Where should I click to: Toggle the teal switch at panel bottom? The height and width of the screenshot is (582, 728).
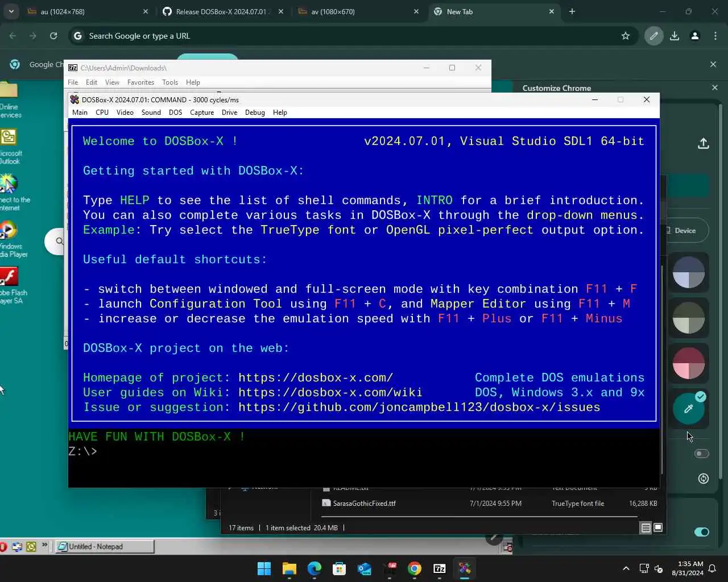pyautogui.click(x=702, y=532)
